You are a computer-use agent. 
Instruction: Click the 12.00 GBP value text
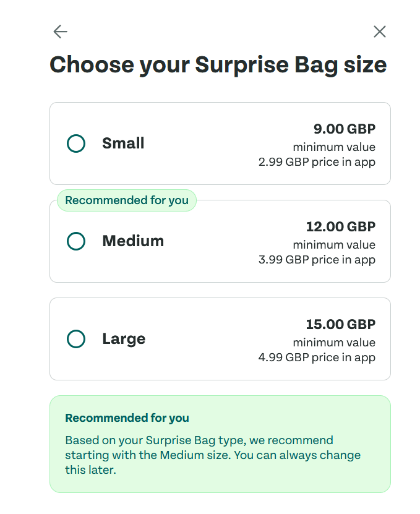(341, 227)
